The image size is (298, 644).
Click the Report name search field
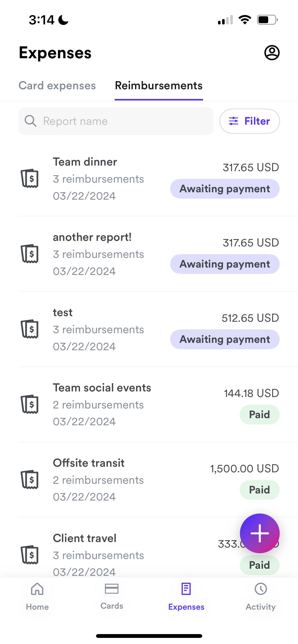tap(116, 121)
